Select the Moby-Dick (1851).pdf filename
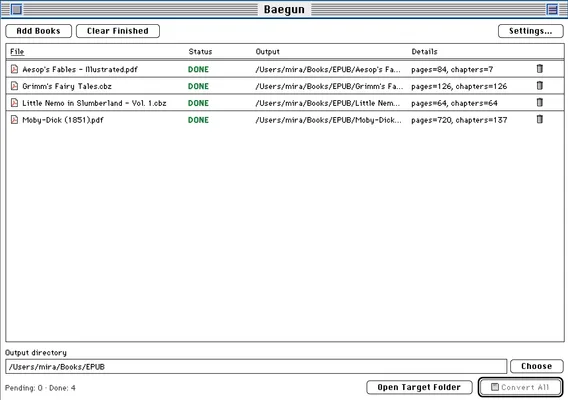Viewport: 568px width, 400px height. point(63,120)
